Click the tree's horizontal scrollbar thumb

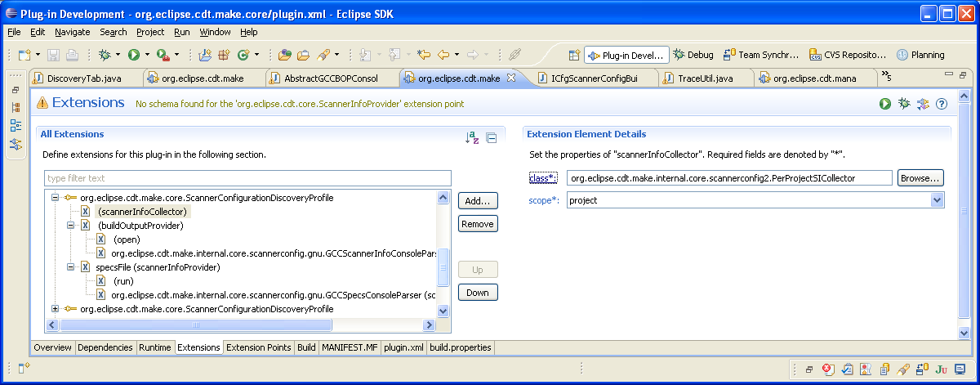tap(196, 325)
